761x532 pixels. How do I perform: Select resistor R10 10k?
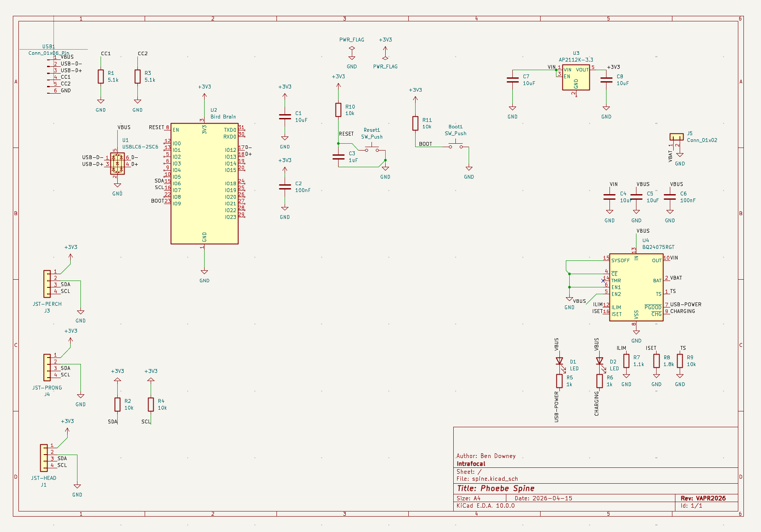click(338, 110)
